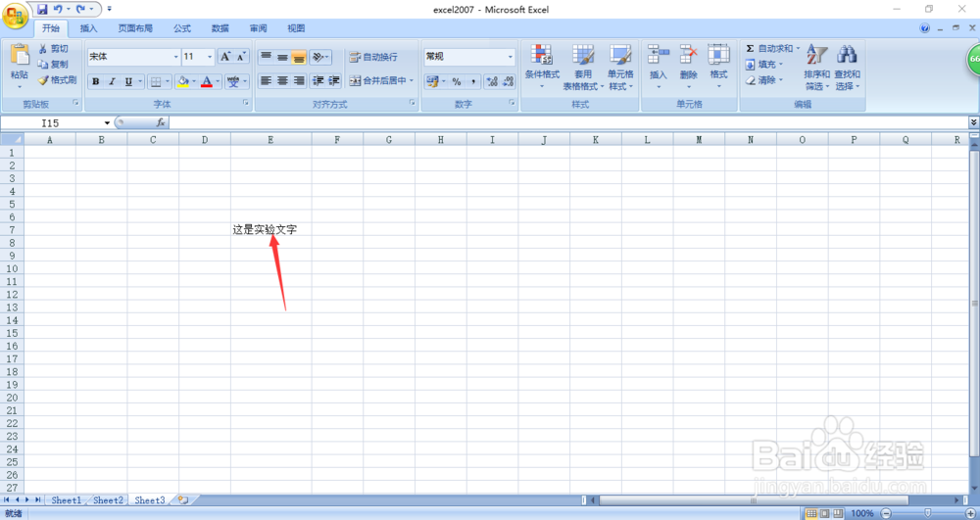This screenshot has height=520, width=980.
Task: Click the Office button logo
Action: click(15, 15)
